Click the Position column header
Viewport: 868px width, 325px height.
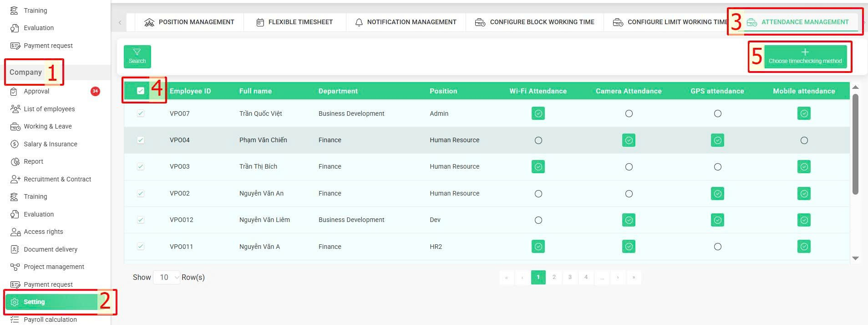coord(443,91)
